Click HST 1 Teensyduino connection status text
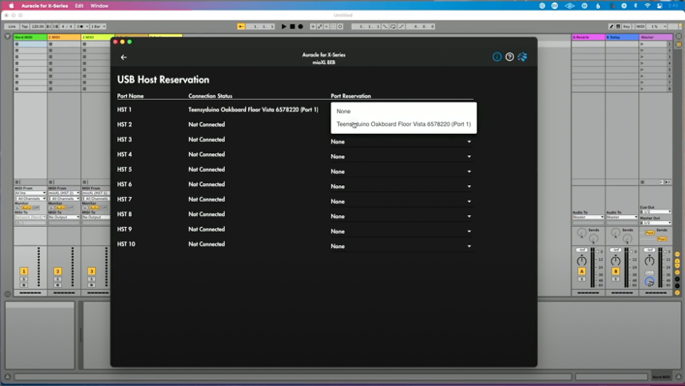The height and width of the screenshot is (386, 685). pos(253,110)
